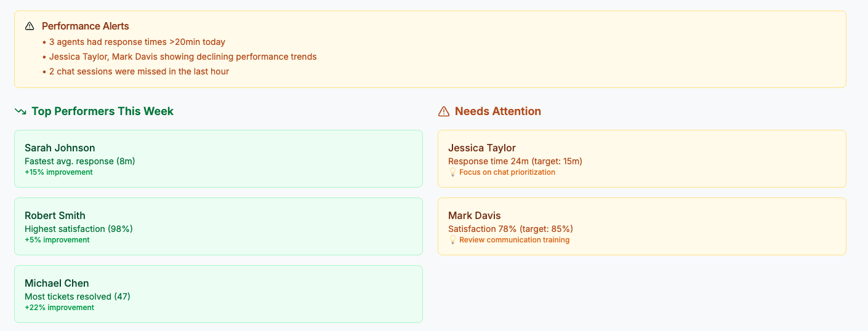Click the missed chat sessions alert
This screenshot has height=331, width=868.
pyautogui.click(x=135, y=71)
